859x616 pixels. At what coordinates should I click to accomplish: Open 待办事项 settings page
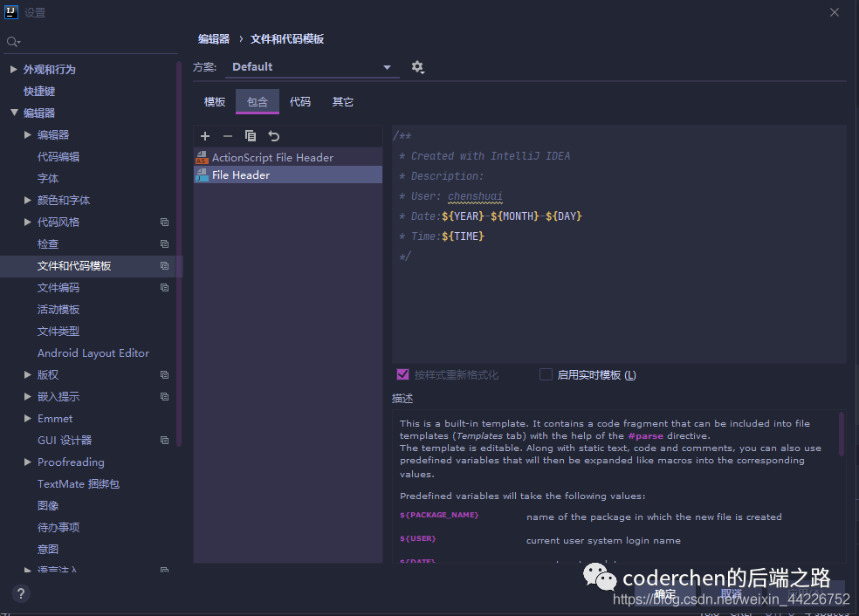pos(58,527)
